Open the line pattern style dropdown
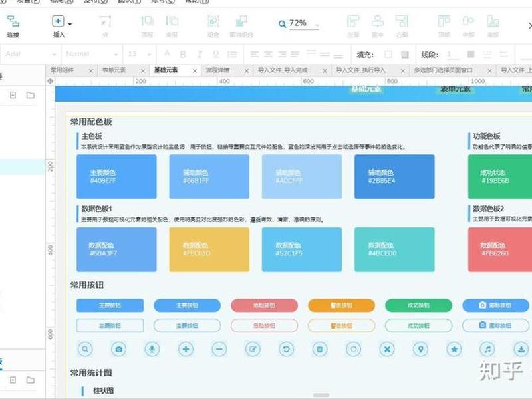Viewport: 532px width, 399px height. click(487, 54)
